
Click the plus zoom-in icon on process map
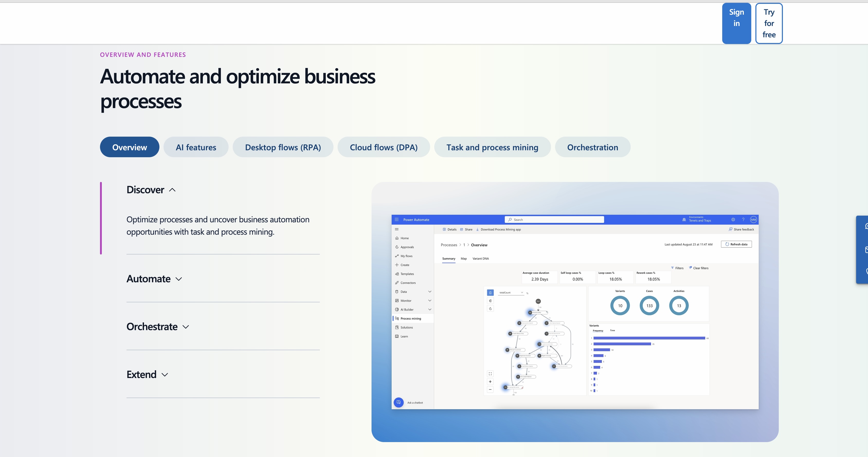490,382
